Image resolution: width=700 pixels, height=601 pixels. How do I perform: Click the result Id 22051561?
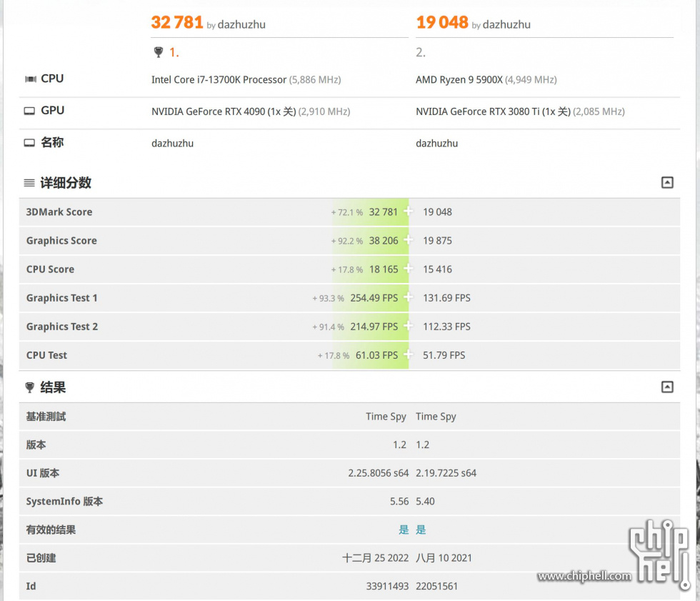coord(437,586)
